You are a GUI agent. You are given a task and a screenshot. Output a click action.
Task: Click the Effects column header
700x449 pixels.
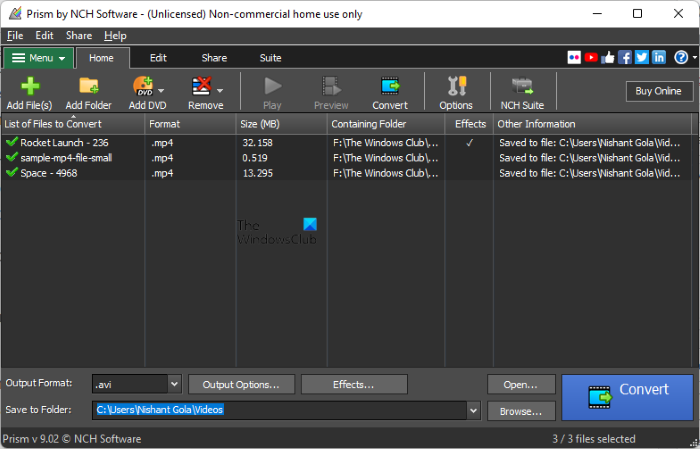(470, 124)
